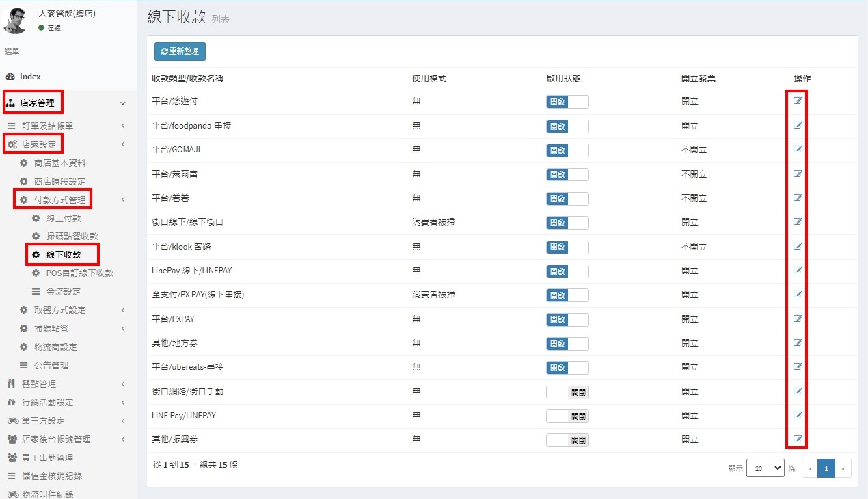Click the user avatar photo
This screenshot has width=868, height=499.
click(16, 21)
